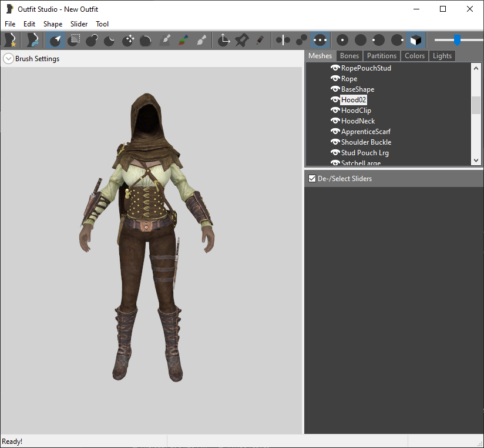Toggle visibility of Stud Pouch Lrg mesh
This screenshot has width=484, height=448.
coord(335,152)
